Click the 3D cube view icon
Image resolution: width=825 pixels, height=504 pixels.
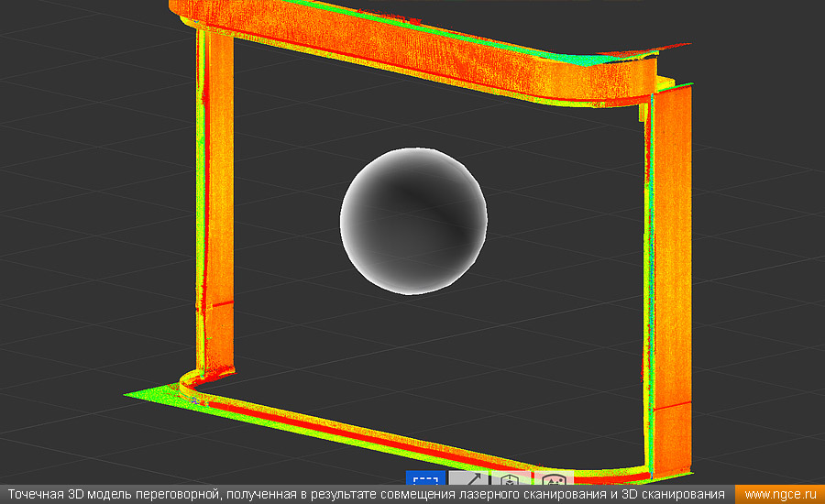click(511, 478)
